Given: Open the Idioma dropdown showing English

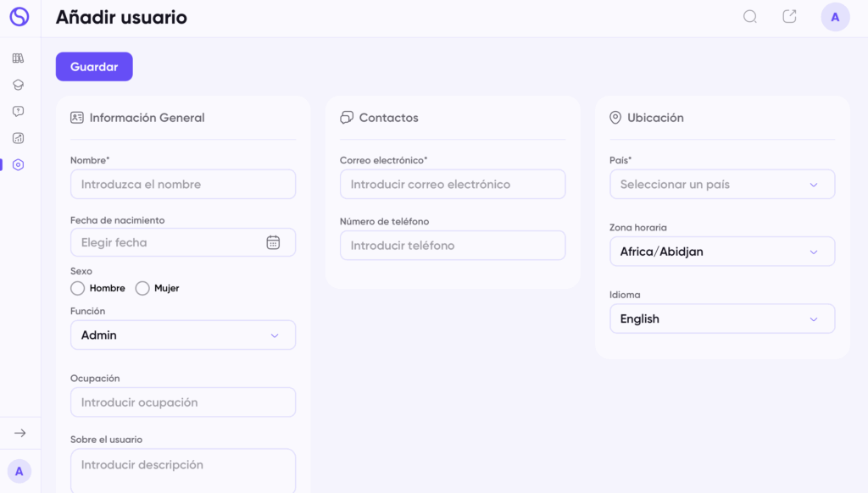Looking at the screenshot, I should click(x=722, y=319).
